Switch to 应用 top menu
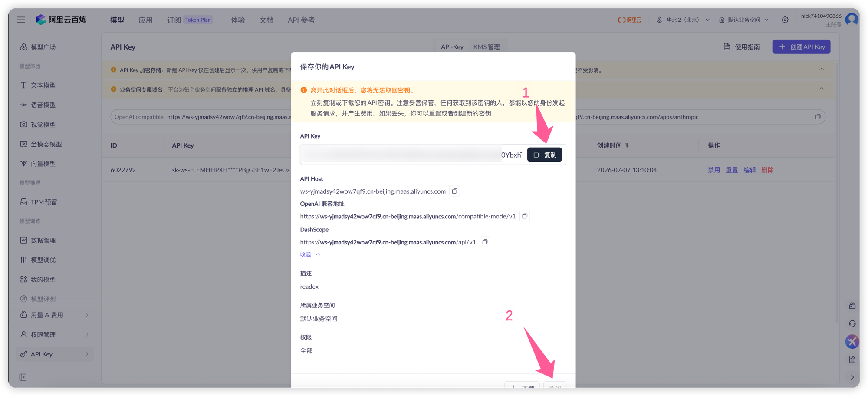Screen dimensions: 868x396 coord(145,20)
